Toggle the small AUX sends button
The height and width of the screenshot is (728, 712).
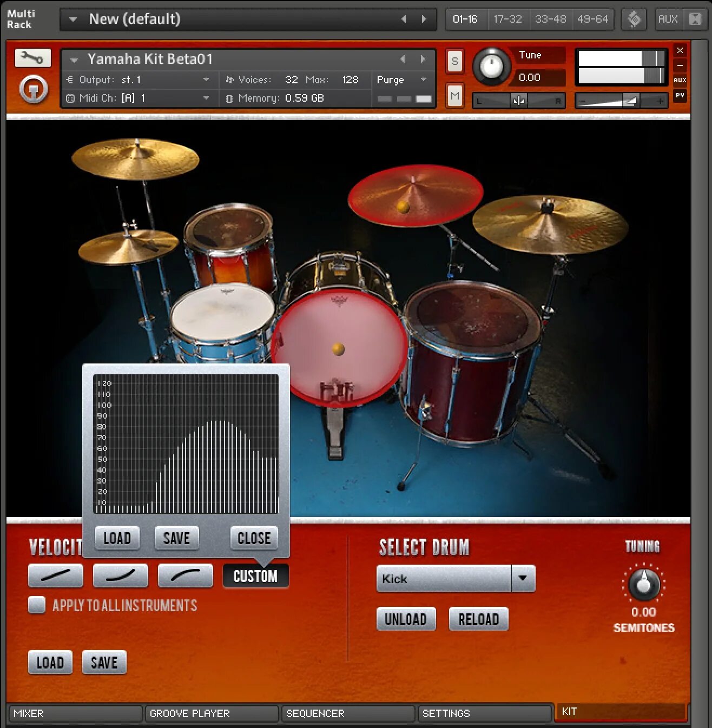click(680, 80)
